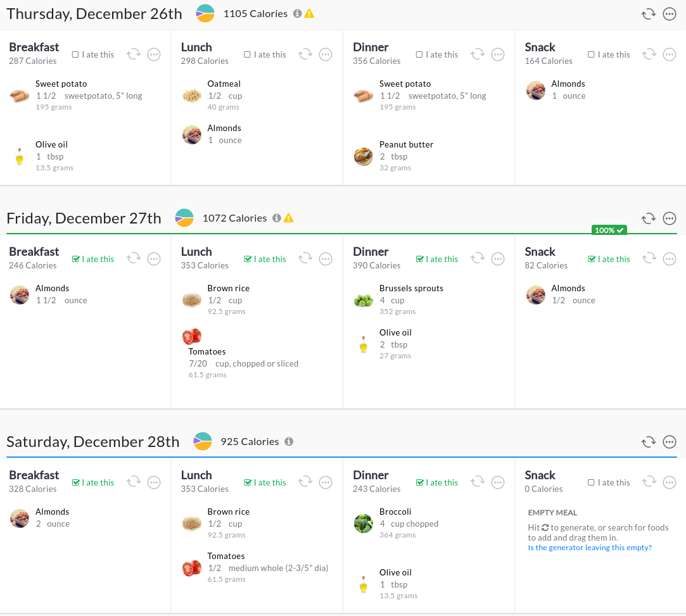Open 'Is the generator leaving this empty?' link
Image resolution: width=686 pixels, height=616 pixels.
(x=590, y=548)
